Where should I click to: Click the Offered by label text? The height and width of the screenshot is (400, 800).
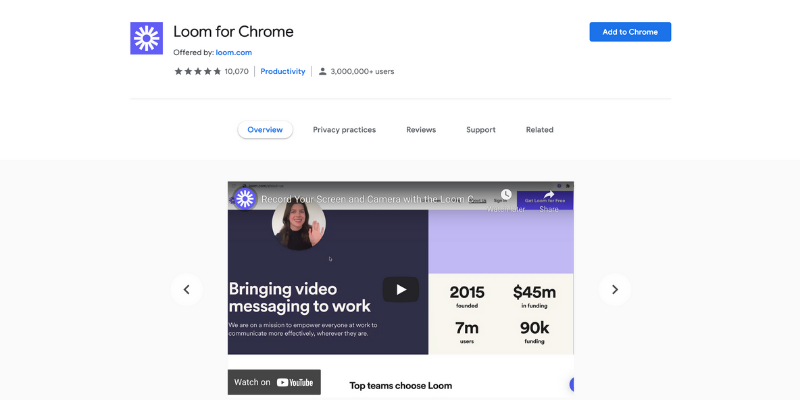pyautogui.click(x=193, y=53)
